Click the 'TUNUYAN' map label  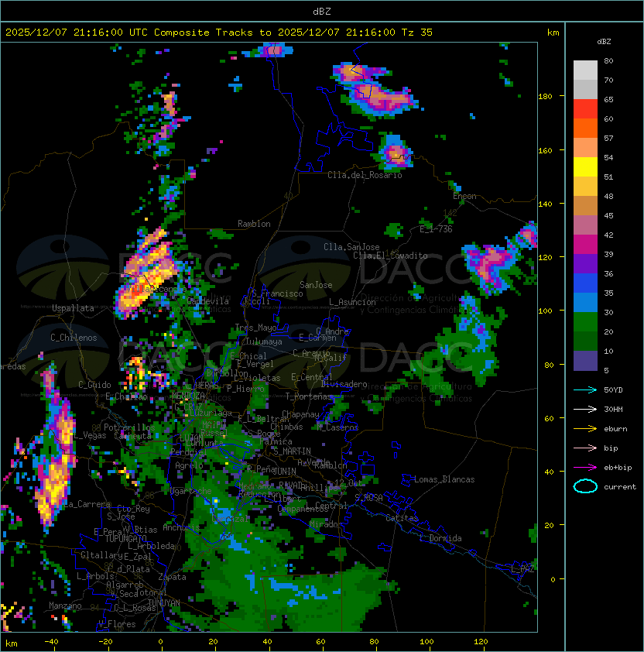164,603
